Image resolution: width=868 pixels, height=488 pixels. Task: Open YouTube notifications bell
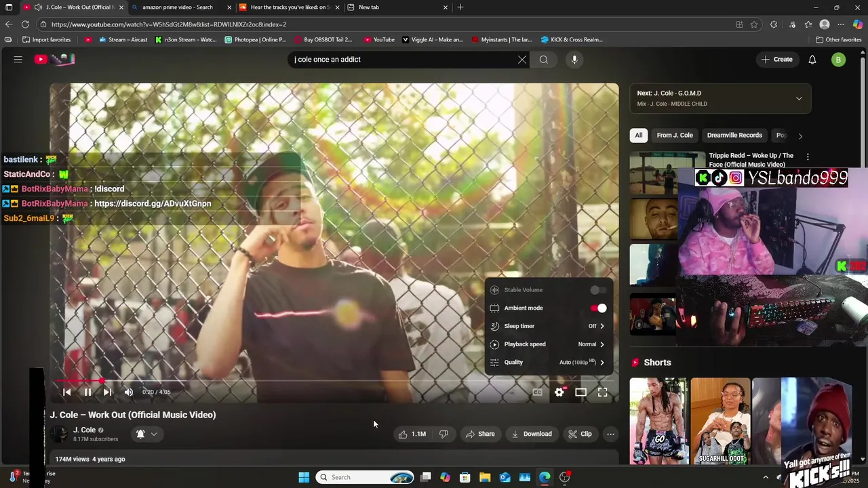pos(812,60)
